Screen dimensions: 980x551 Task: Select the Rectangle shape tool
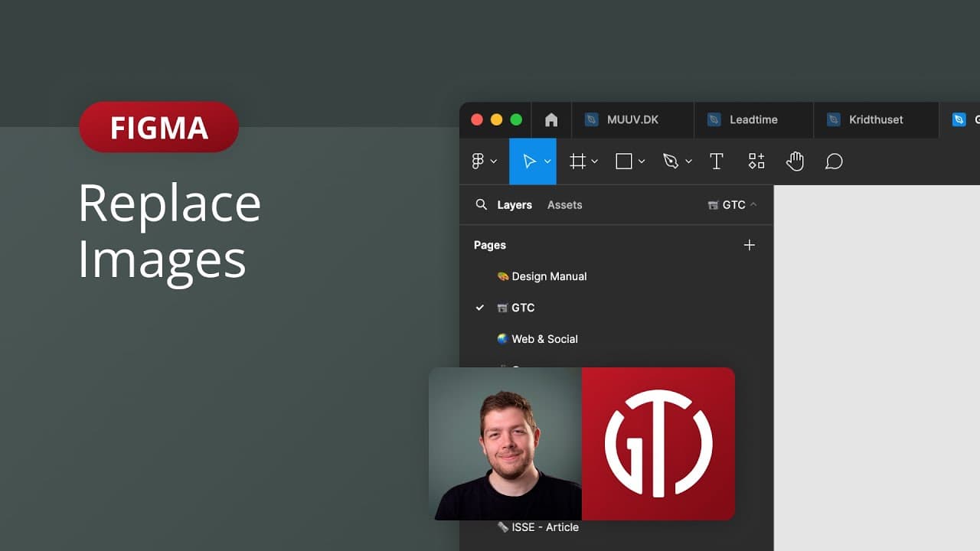(623, 161)
